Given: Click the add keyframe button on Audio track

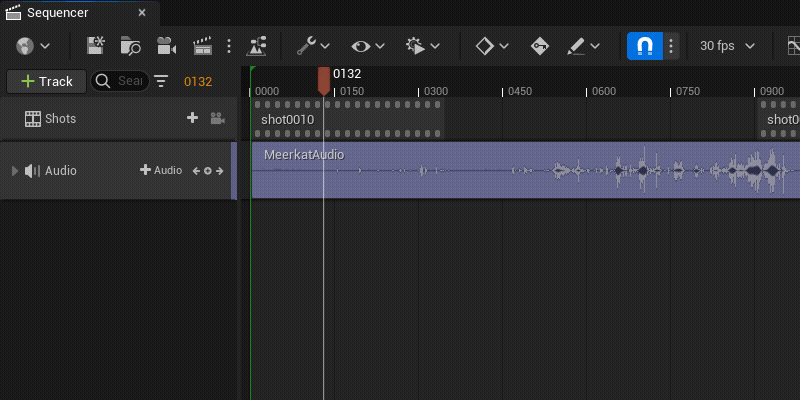Looking at the screenshot, I should [x=208, y=171].
